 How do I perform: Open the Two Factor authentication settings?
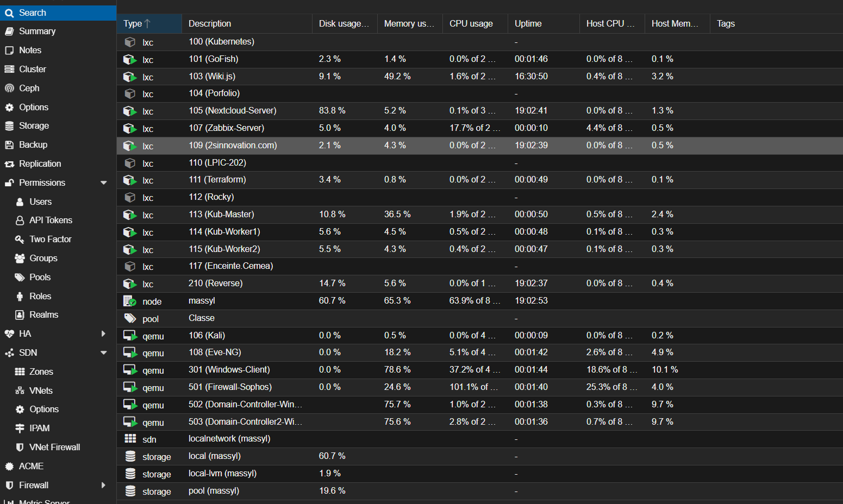[x=49, y=239]
